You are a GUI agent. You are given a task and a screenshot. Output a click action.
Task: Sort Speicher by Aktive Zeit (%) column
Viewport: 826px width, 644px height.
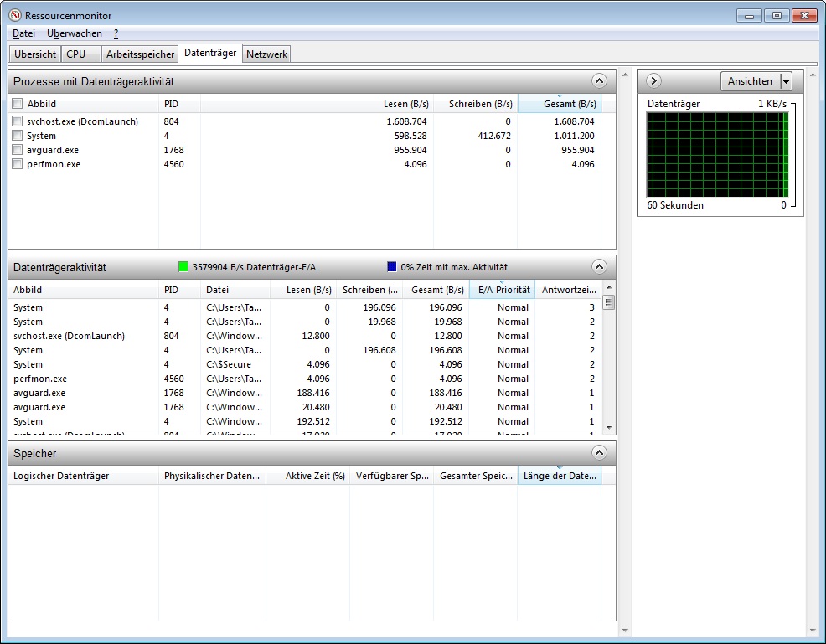point(308,476)
